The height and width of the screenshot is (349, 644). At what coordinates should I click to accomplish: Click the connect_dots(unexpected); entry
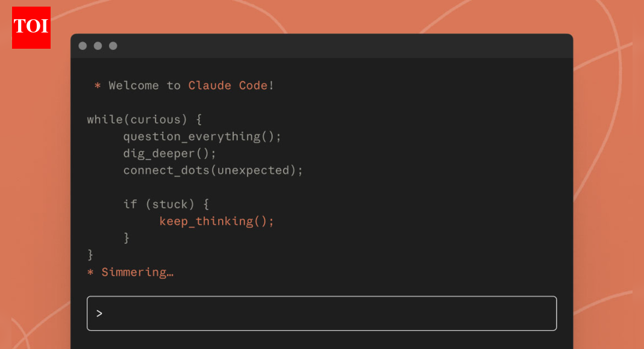(x=213, y=170)
